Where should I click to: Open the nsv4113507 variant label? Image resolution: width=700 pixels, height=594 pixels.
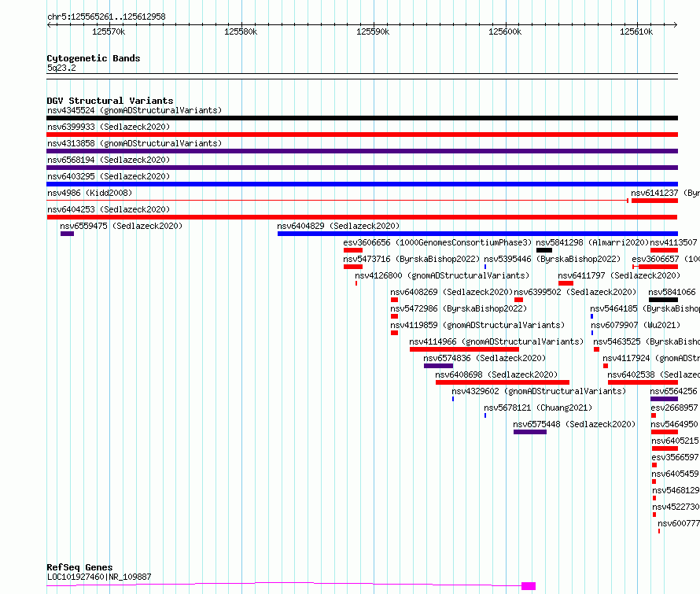click(x=674, y=242)
